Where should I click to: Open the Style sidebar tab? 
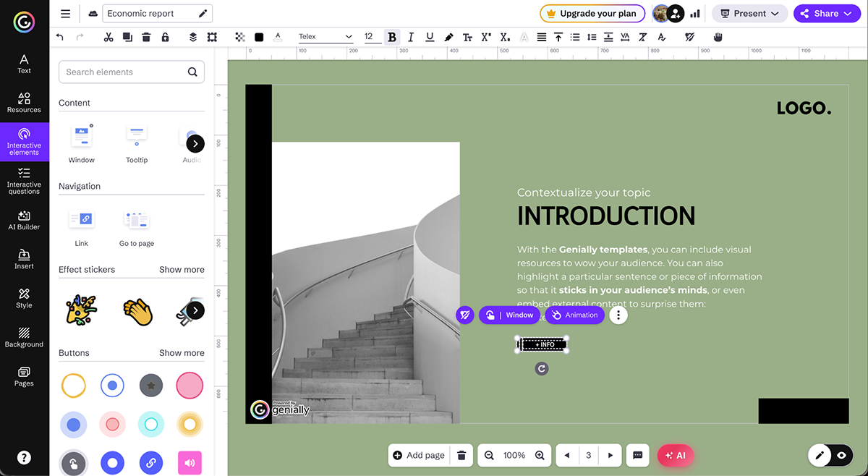[24, 298]
